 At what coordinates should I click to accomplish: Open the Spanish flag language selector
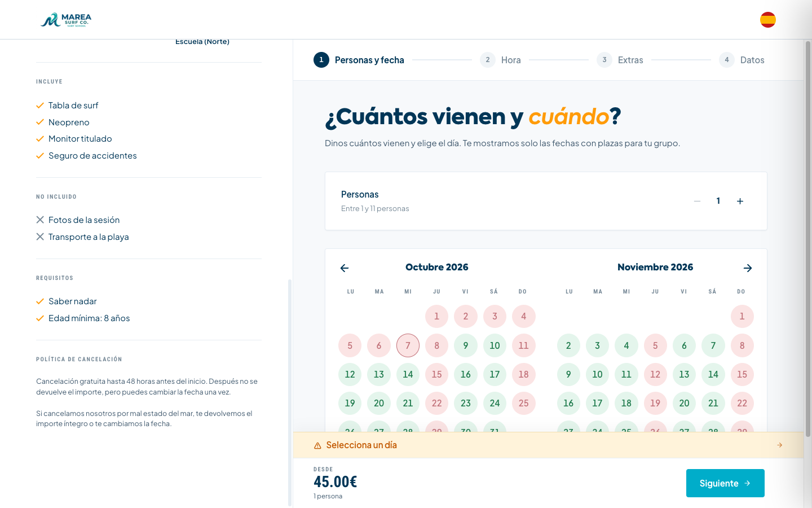click(767, 20)
